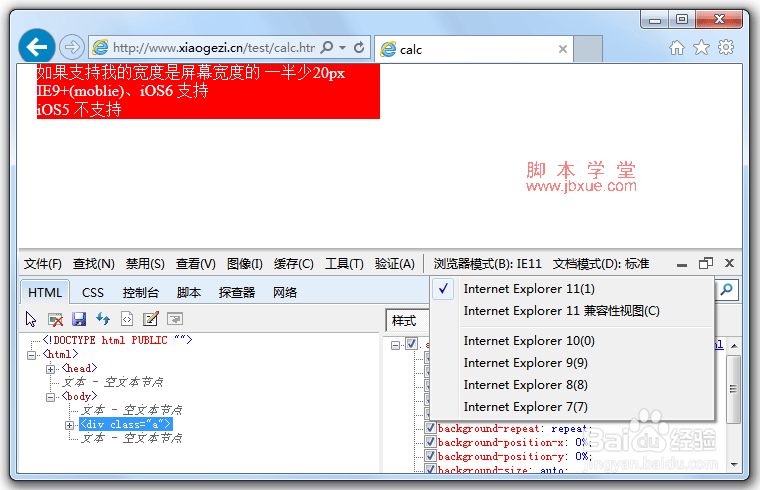Screen dimensions: 760x490
Task: Switch to the 网络 tab
Action: 285,293
